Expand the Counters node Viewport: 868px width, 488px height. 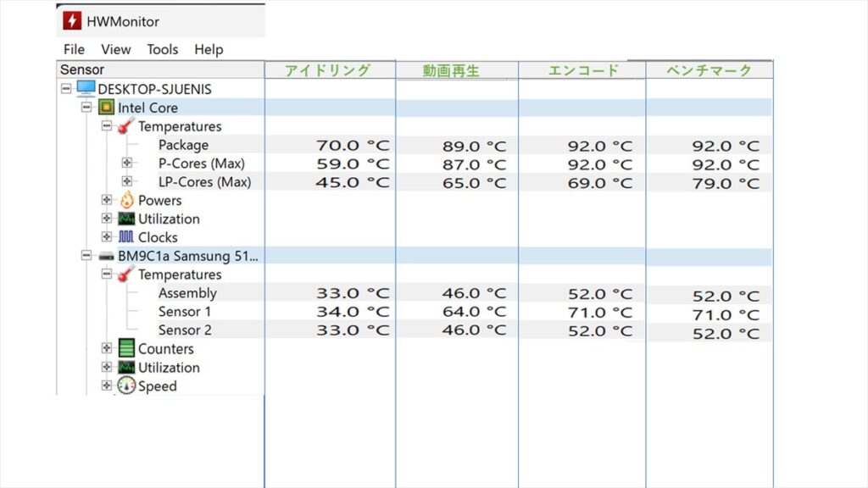pyautogui.click(x=106, y=348)
